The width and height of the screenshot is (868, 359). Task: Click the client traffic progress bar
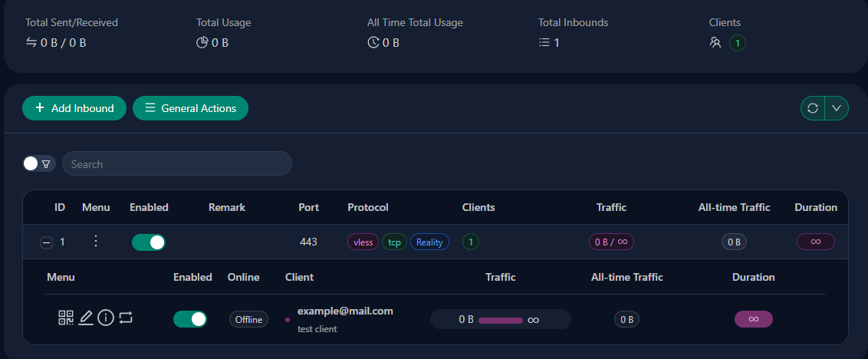coord(500,319)
